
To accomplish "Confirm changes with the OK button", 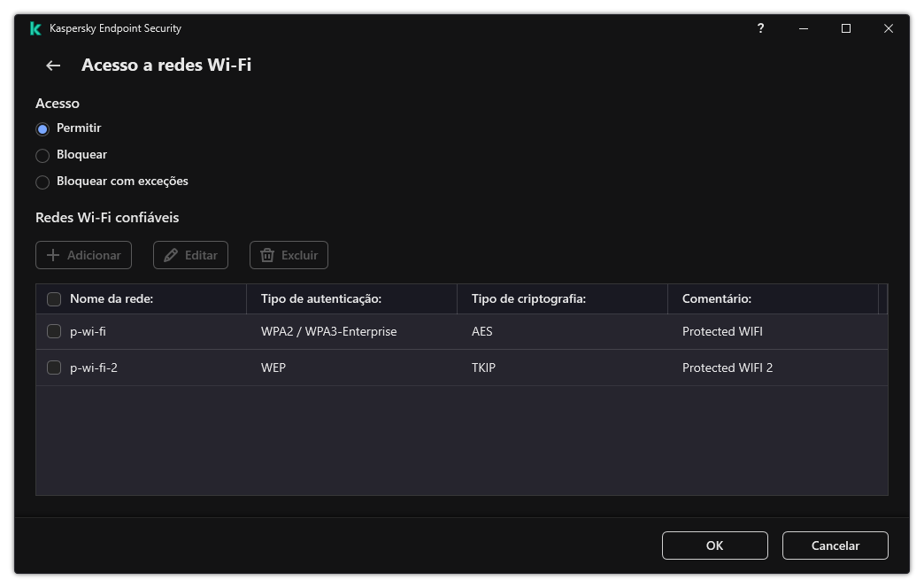I will click(x=714, y=545).
